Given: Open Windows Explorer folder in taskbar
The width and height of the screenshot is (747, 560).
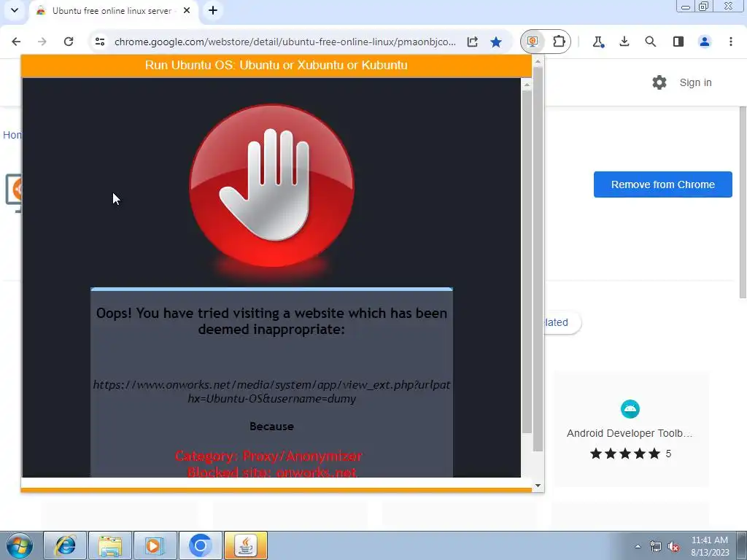Looking at the screenshot, I should [110, 545].
